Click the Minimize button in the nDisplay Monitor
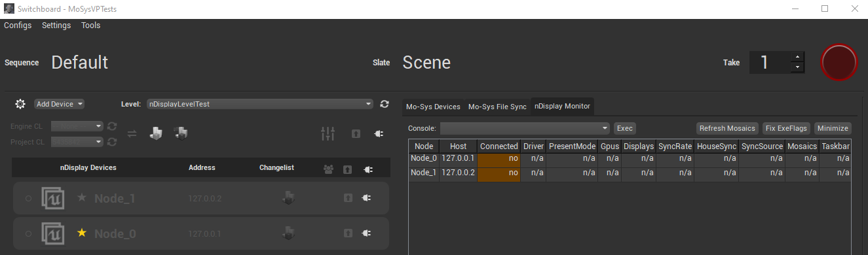 833,128
